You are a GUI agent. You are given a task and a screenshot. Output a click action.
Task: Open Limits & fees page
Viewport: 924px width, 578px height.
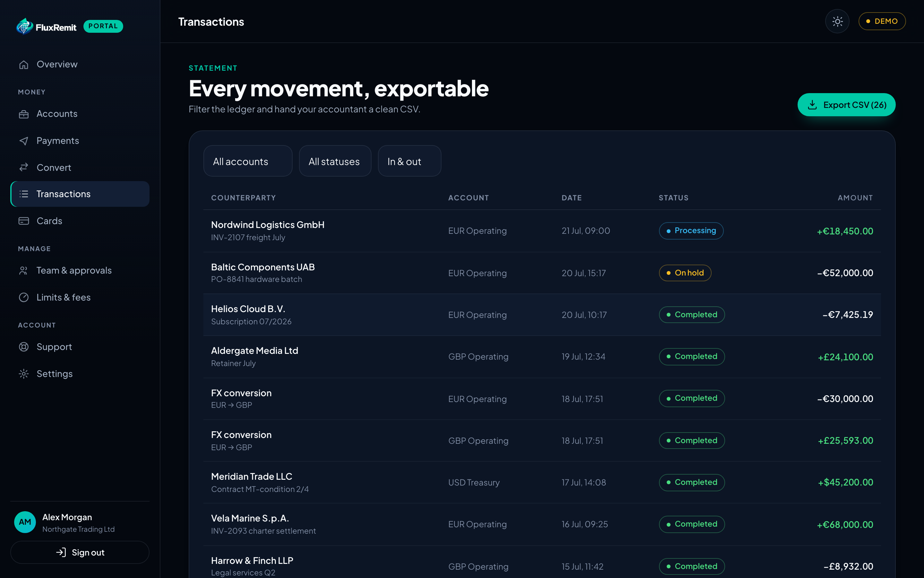point(80,297)
